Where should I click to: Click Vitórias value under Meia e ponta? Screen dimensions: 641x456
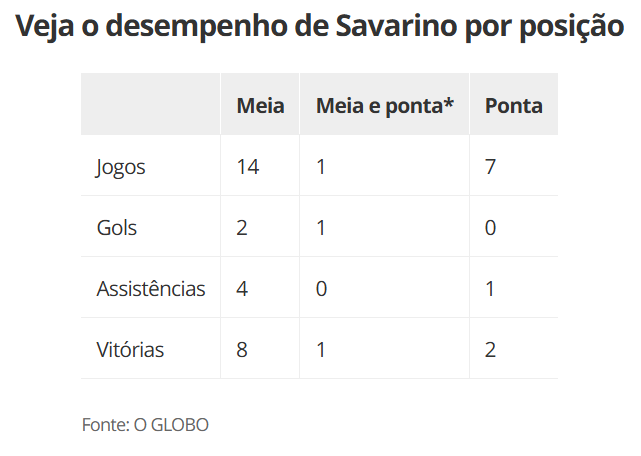[322, 350]
